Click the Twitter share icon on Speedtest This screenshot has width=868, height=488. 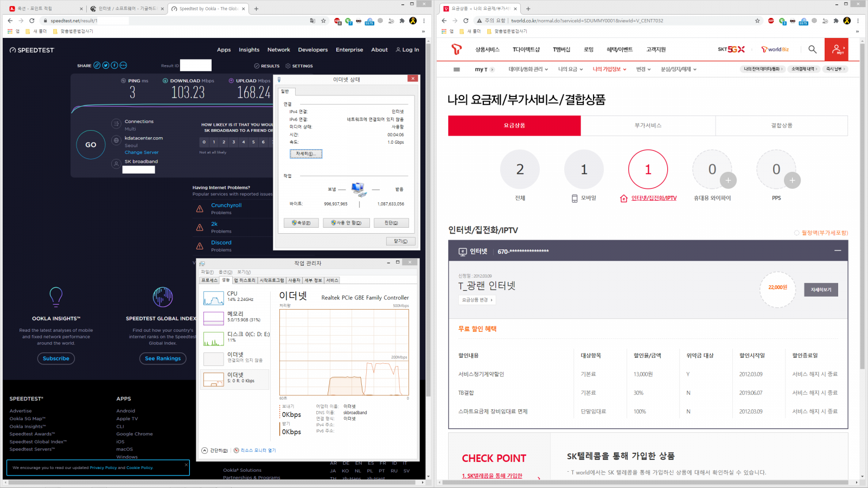point(106,66)
